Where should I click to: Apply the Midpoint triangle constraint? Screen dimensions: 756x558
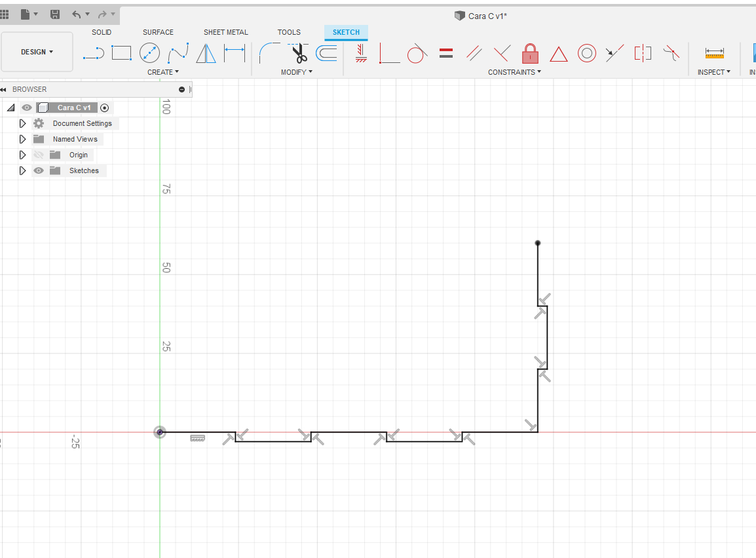(x=558, y=54)
